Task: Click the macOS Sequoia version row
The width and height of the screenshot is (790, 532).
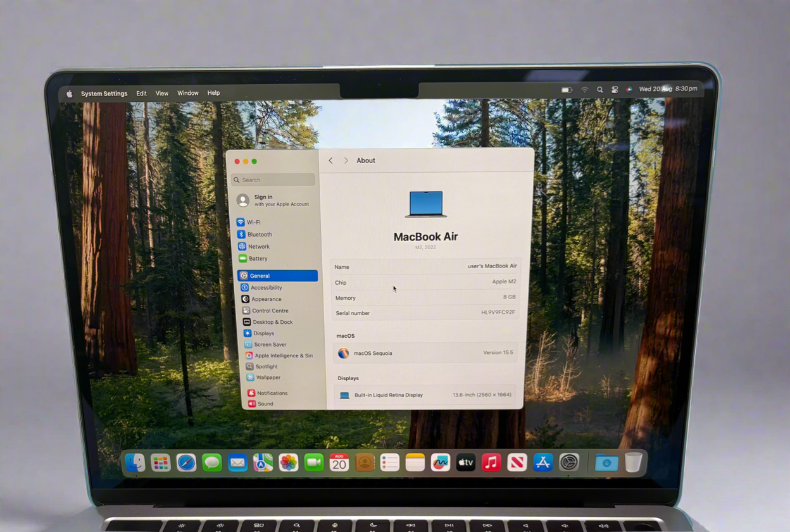Action: 425,353
